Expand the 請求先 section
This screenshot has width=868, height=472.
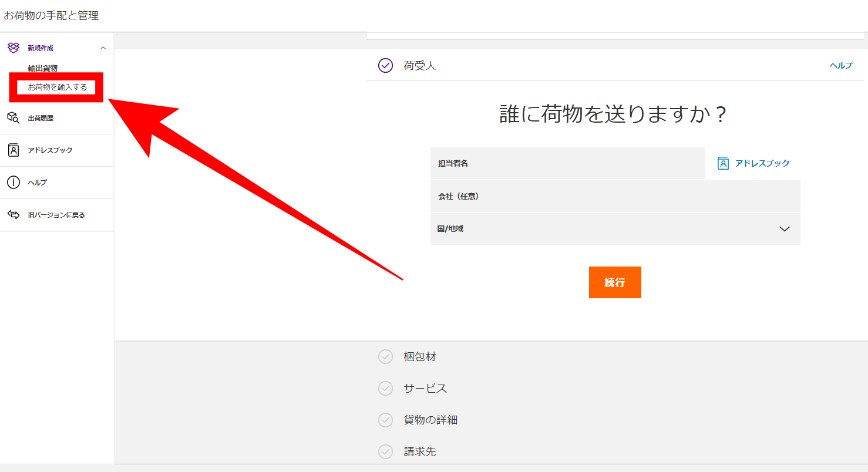tap(419, 451)
